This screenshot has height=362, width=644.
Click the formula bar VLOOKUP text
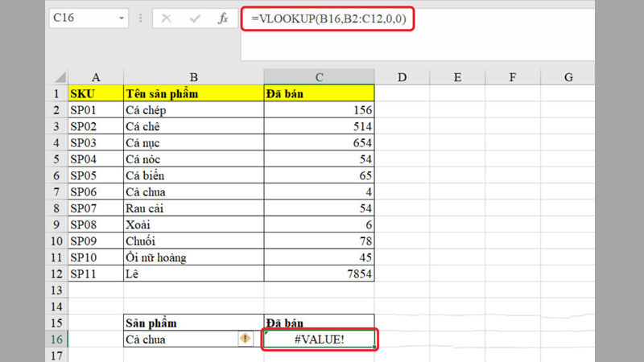[x=328, y=19]
